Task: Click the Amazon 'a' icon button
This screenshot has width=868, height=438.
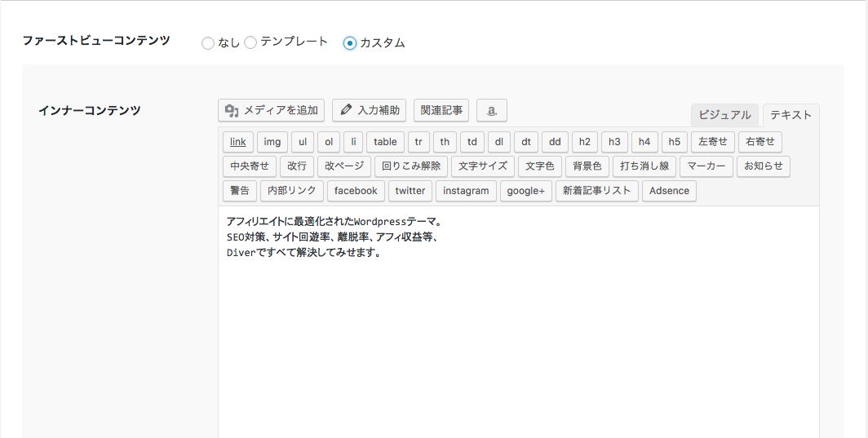Action: click(x=491, y=110)
